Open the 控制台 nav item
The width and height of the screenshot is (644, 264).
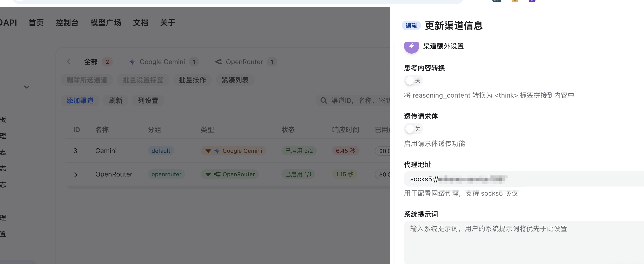67,23
